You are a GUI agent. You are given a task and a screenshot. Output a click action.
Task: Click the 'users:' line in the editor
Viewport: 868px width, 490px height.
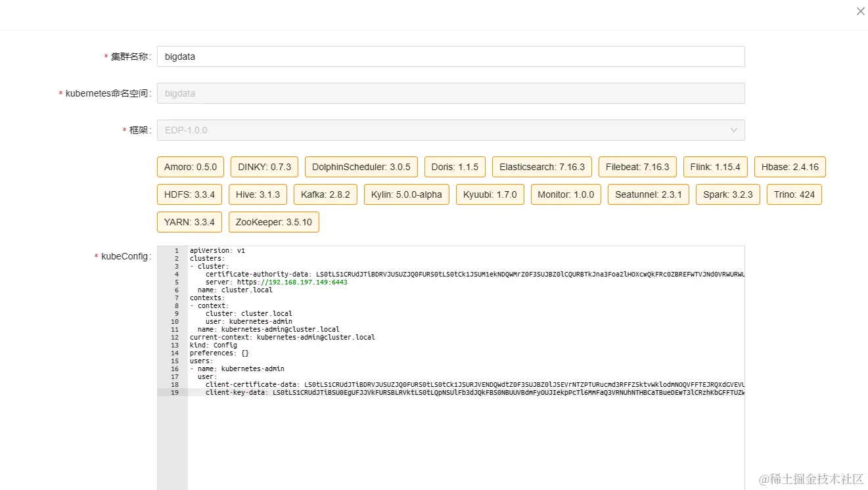[202, 361]
